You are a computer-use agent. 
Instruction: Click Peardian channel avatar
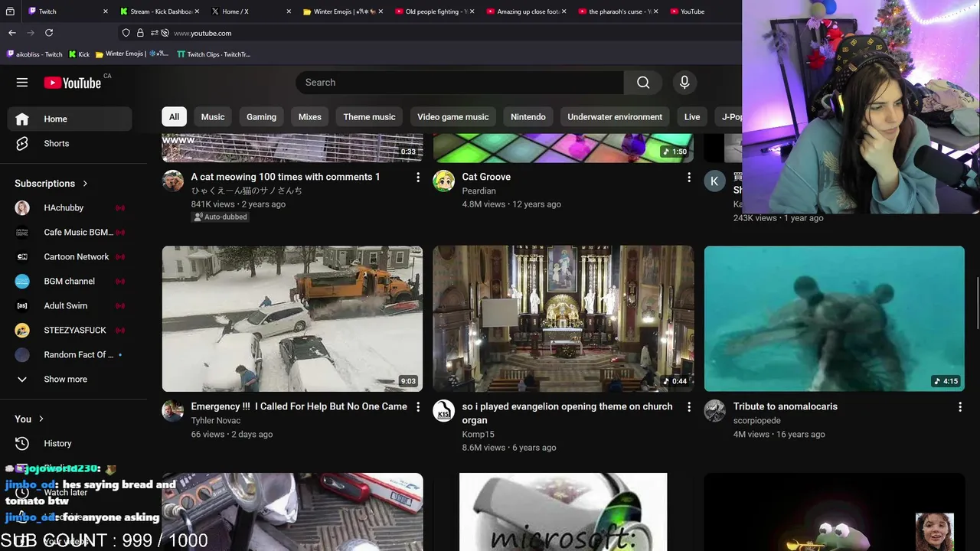point(444,181)
